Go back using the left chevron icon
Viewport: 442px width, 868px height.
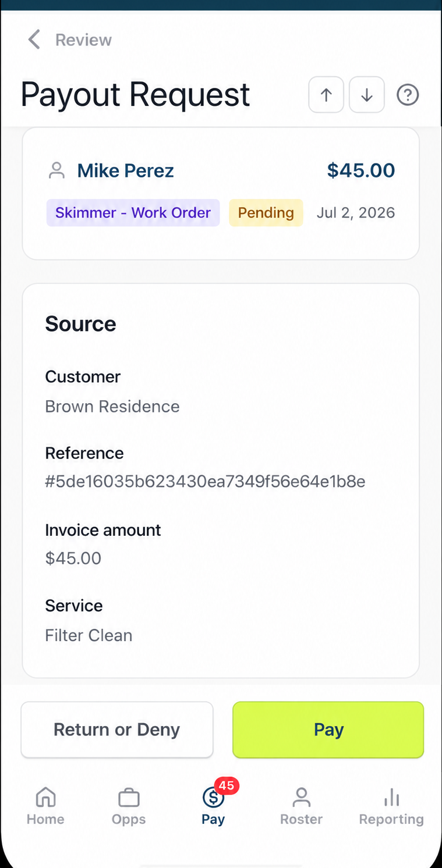tap(34, 40)
